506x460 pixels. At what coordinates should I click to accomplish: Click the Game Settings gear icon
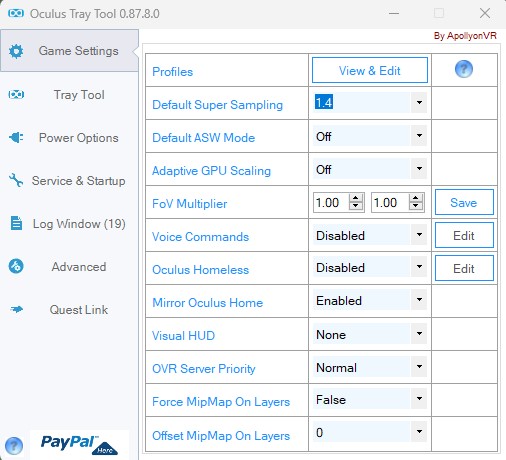pyautogui.click(x=16, y=51)
